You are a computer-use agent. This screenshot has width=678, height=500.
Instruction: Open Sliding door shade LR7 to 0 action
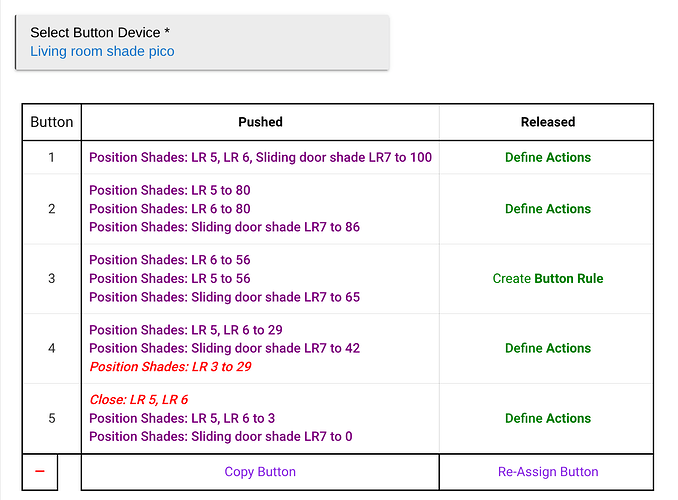pyautogui.click(x=220, y=436)
